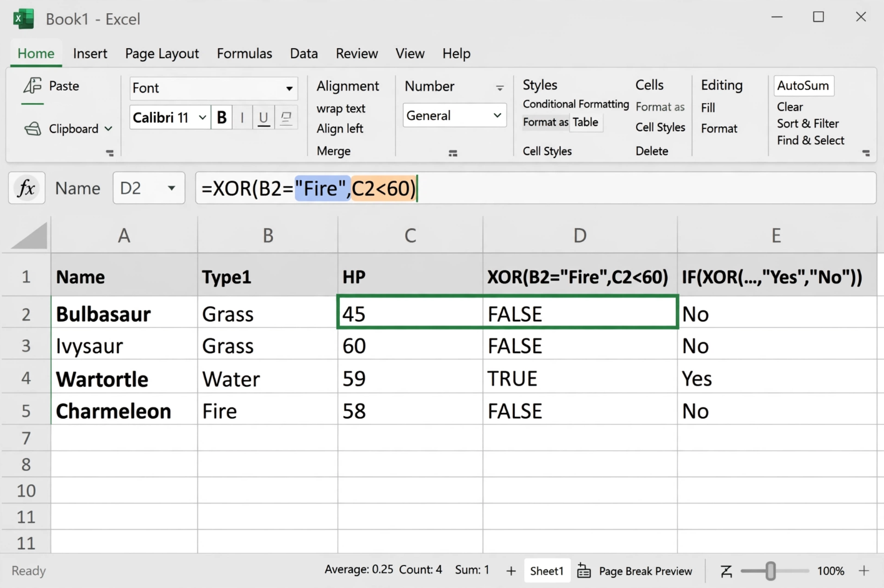884x588 pixels.
Task: Click the strikethrough format icon after Underline
Action: [286, 117]
